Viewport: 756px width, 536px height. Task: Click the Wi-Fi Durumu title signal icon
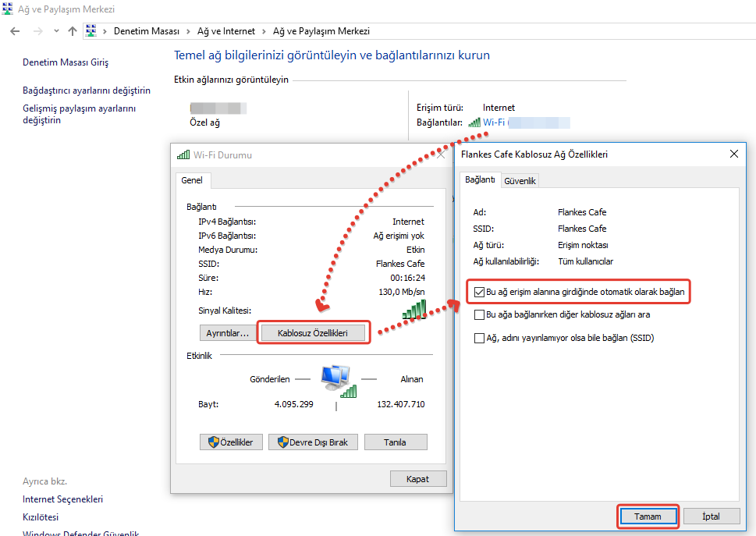pyautogui.click(x=183, y=154)
